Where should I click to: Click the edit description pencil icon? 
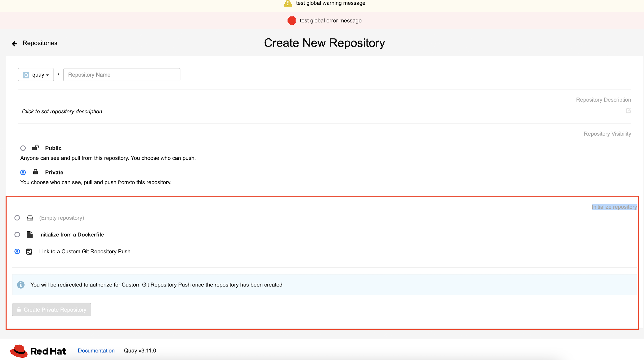tap(628, 111)
